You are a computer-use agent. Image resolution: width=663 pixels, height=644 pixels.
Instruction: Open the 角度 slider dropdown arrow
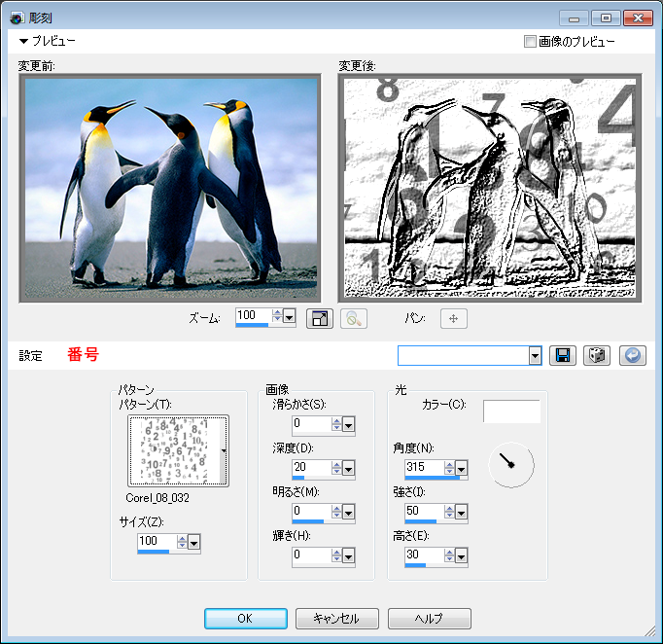click(x=461, y=468)
